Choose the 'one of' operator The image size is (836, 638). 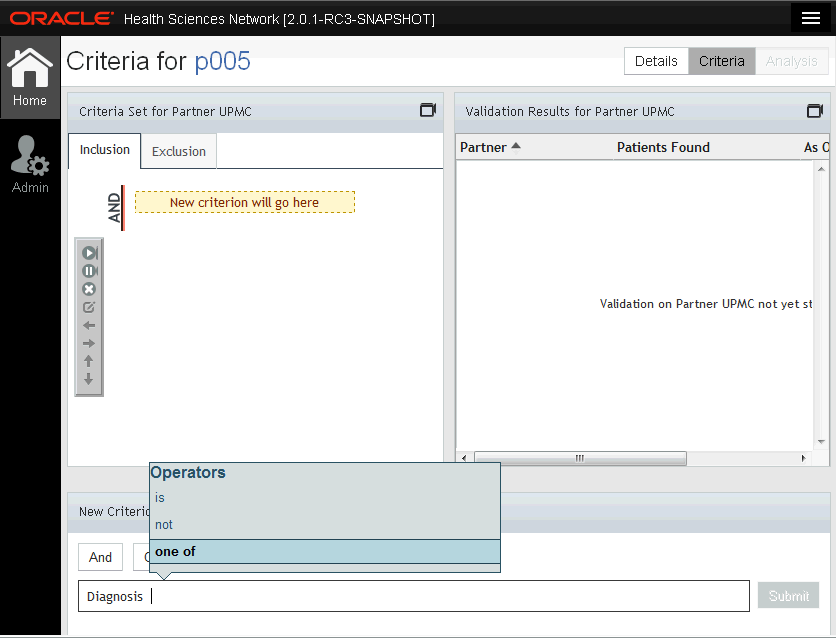point(325,552)
